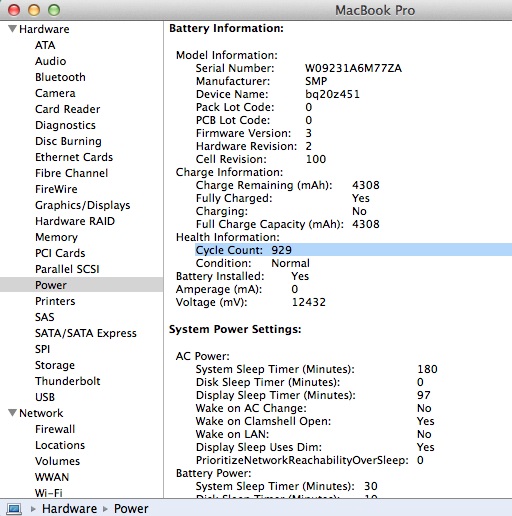Click AC Power System Sleep Timer value 180

[x=427, y=369]
